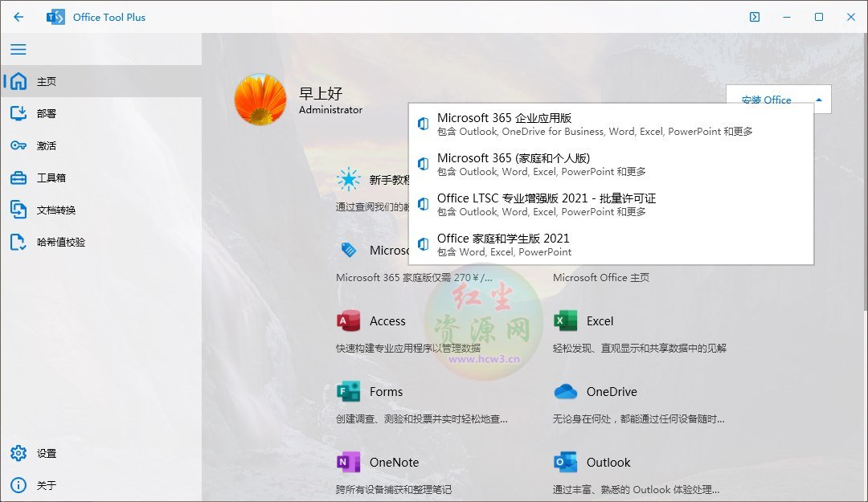
Task: Click the 工具箱 toolbox icon
Action: 18,178
